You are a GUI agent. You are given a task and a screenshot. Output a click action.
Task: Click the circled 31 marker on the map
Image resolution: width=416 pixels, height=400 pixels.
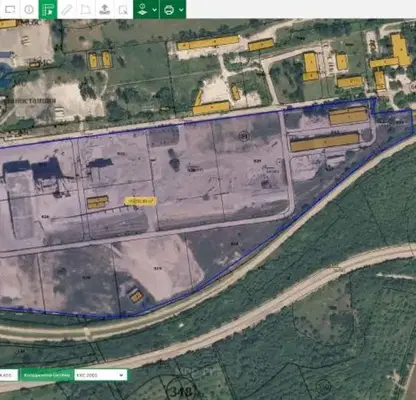[244, 136]
